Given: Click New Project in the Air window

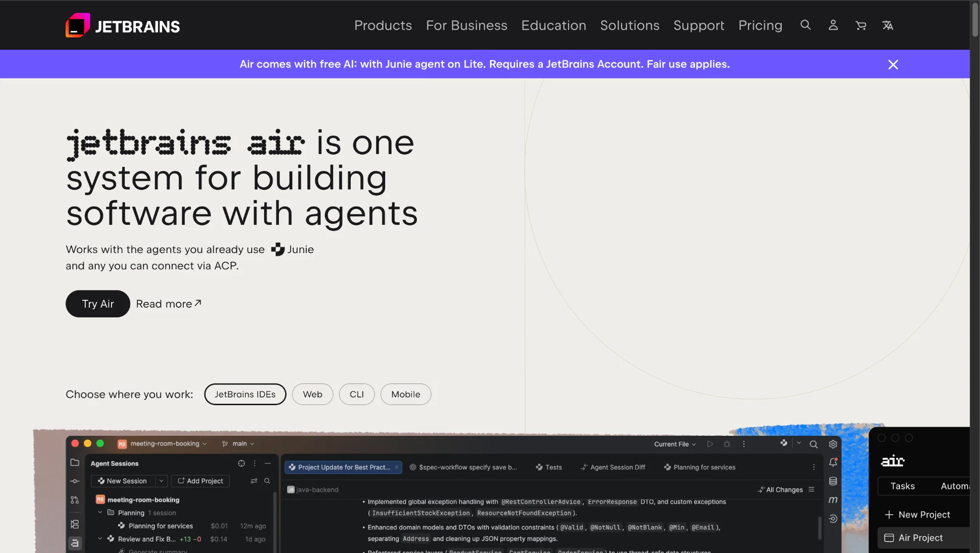Looking at the screenshot, I should pos(917,515).
